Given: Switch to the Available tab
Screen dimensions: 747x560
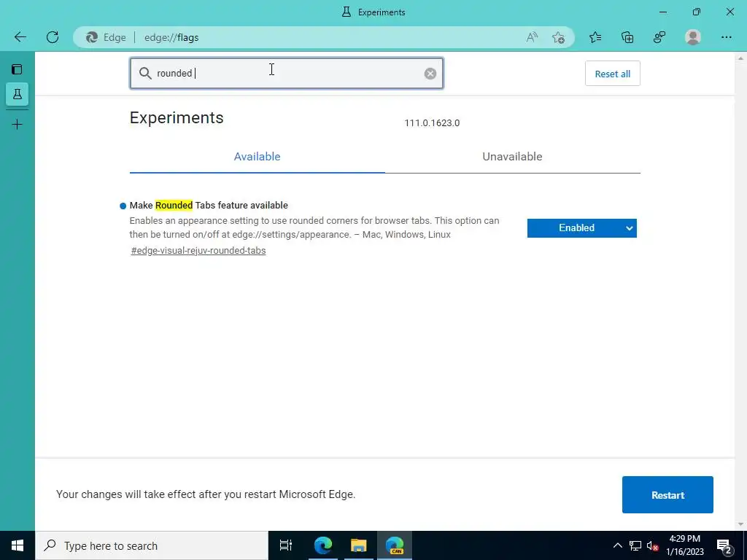Looking at the screenshot, I should [x=258, y=157].
